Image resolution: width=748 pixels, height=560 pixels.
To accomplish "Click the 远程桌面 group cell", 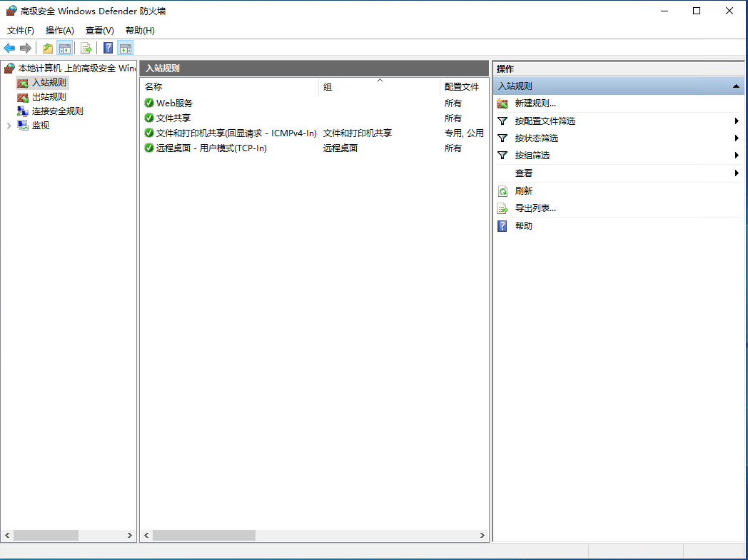I will 340,148.
